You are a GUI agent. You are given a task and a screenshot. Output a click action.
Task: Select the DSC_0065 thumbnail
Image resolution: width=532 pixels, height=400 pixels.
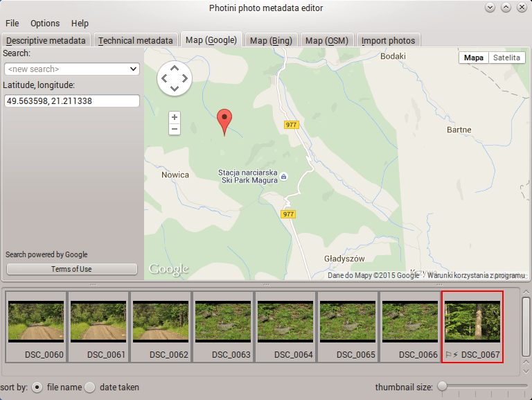348,327
